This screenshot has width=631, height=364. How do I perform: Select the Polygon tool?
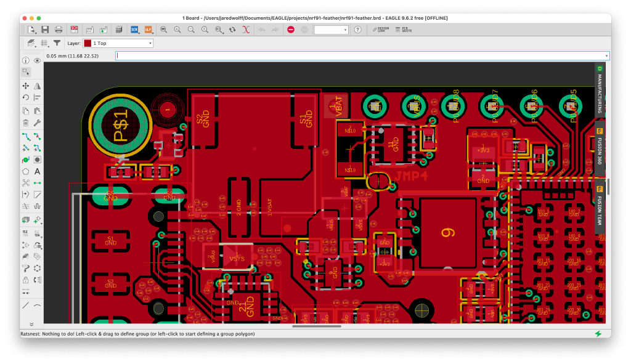pyautogui.click(x=26, y=171)
